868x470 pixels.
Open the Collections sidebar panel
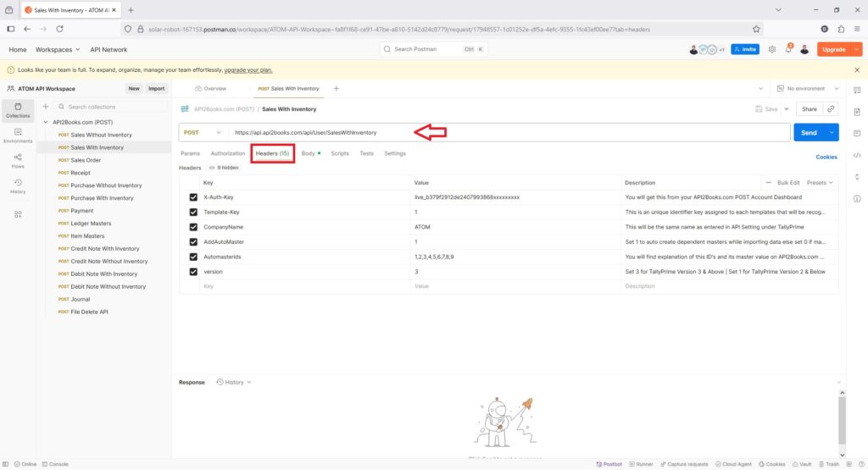[x=18, y=111]
